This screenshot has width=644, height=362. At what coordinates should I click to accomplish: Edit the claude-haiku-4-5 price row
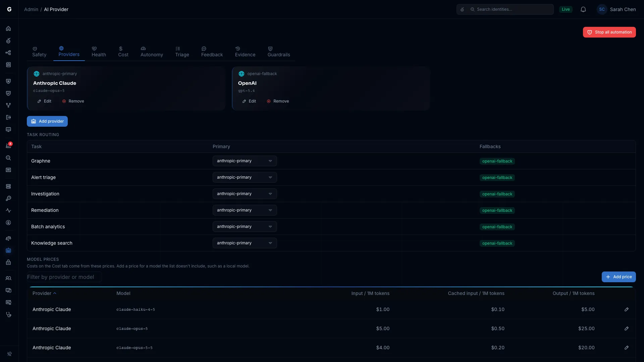[627, 309]
